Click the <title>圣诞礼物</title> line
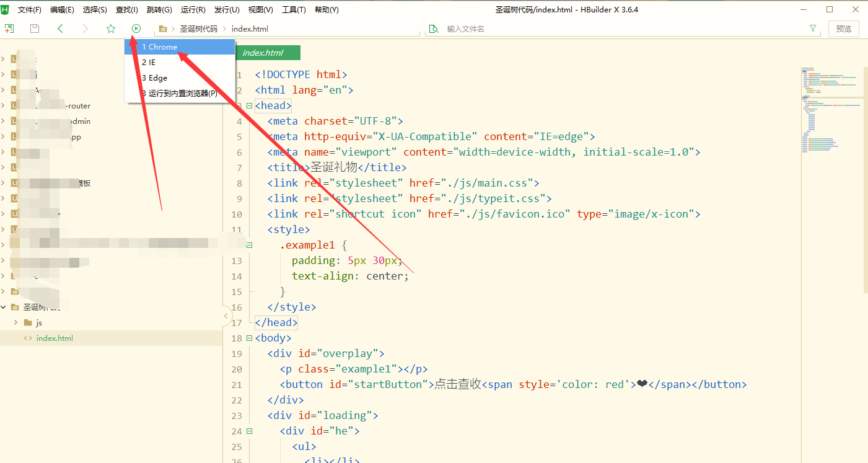Screen dimensions: 868x463 click(337, 167)
